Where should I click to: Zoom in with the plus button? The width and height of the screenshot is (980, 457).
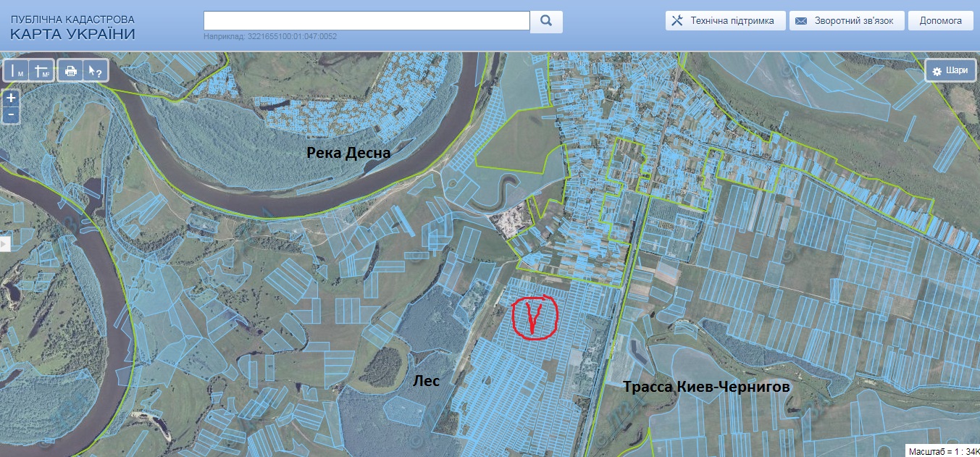pyautogui.click(x=11, y=98)
